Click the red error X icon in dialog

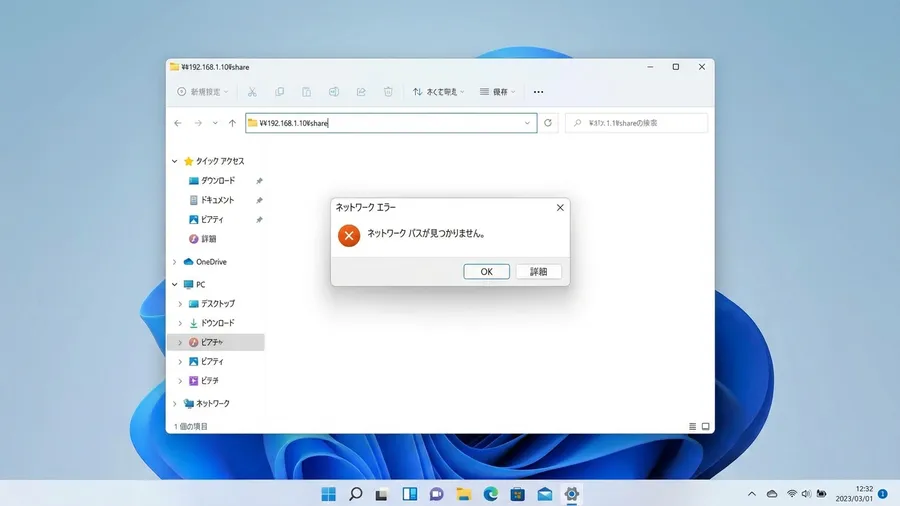click(x=349, y=235)
